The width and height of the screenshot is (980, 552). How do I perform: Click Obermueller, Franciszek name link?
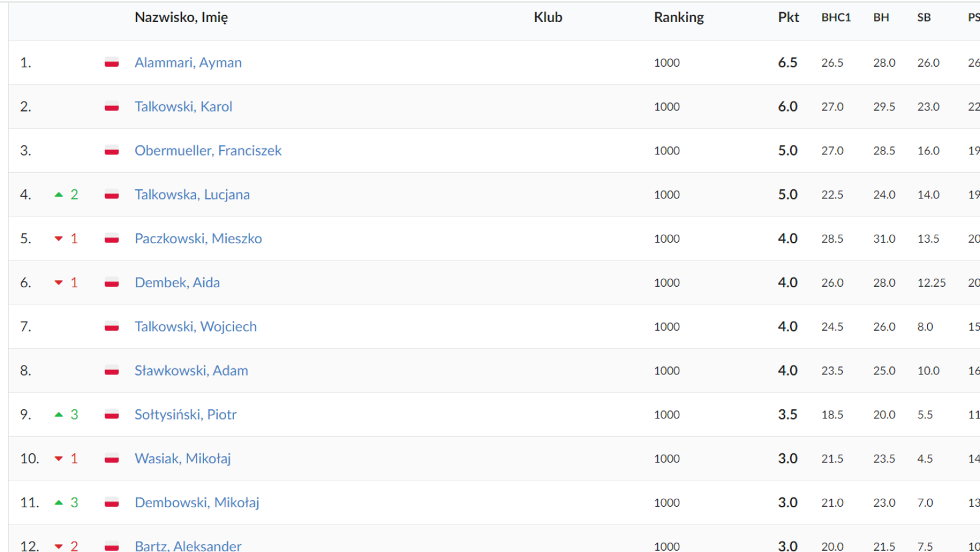tap(208, 151)
